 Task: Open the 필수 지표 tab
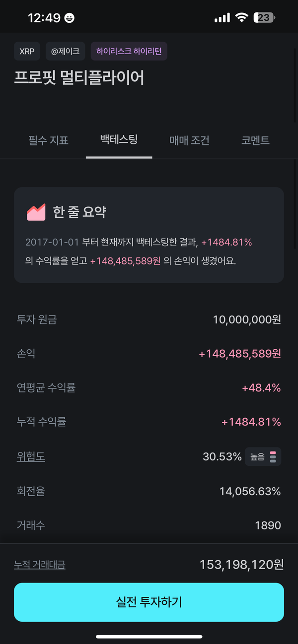pos(49,140)
